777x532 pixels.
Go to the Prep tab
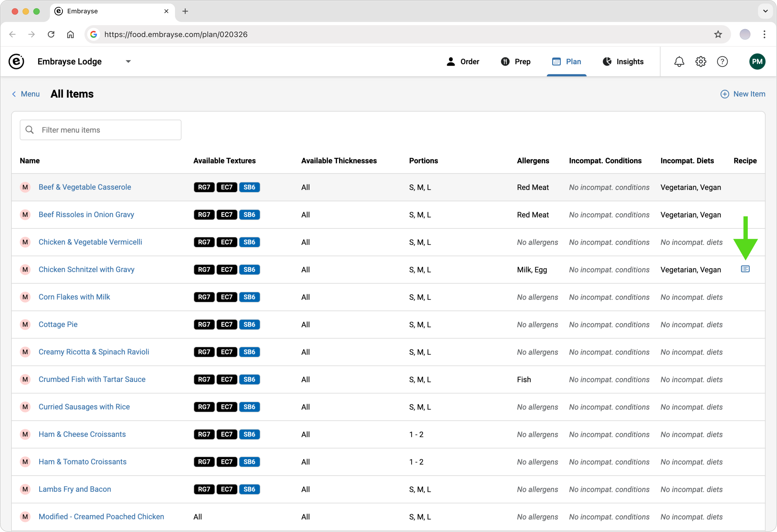click(x=515, y=62)
